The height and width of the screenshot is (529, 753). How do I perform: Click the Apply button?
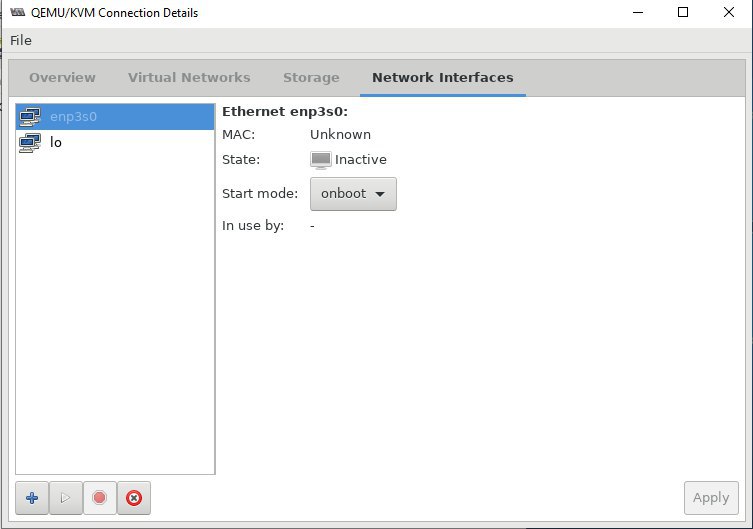tap(711, 498)
